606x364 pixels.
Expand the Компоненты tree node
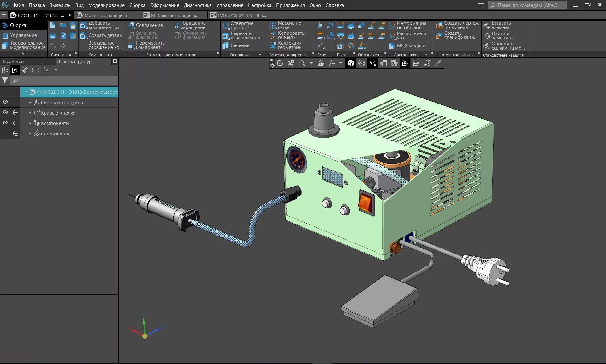pos(30,123)
